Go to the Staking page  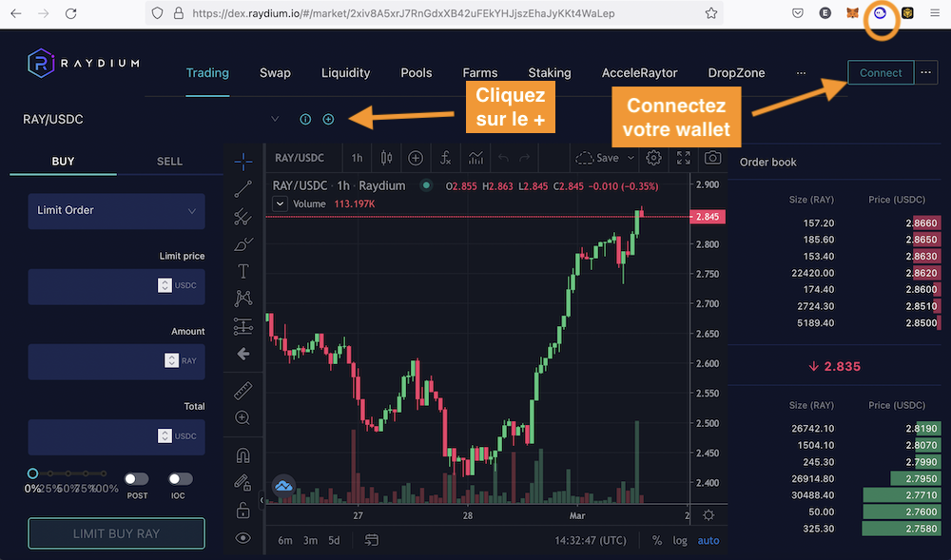coord(550,72)
